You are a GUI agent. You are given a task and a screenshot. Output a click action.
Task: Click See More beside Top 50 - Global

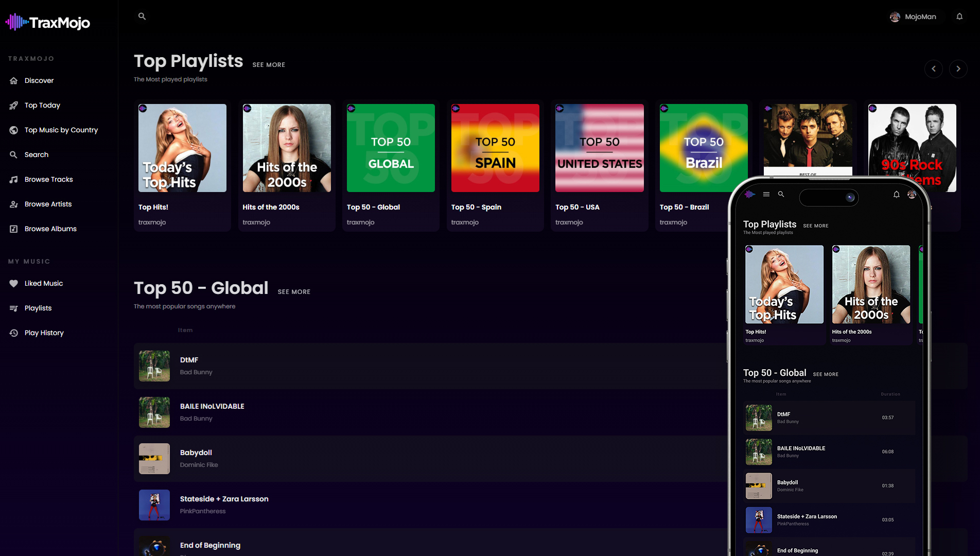pyautogui.click(x=294, y=292)
